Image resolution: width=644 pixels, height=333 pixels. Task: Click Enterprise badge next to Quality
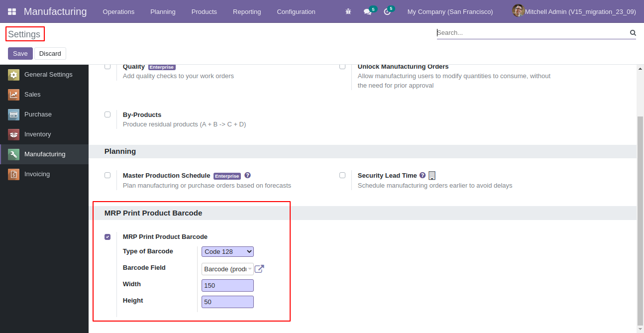tap(162, 67)
